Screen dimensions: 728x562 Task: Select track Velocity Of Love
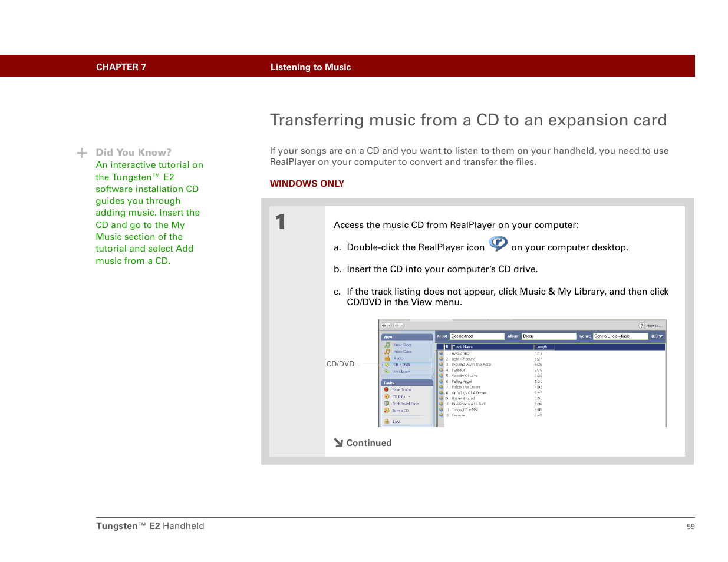click(x=465, y=376)
